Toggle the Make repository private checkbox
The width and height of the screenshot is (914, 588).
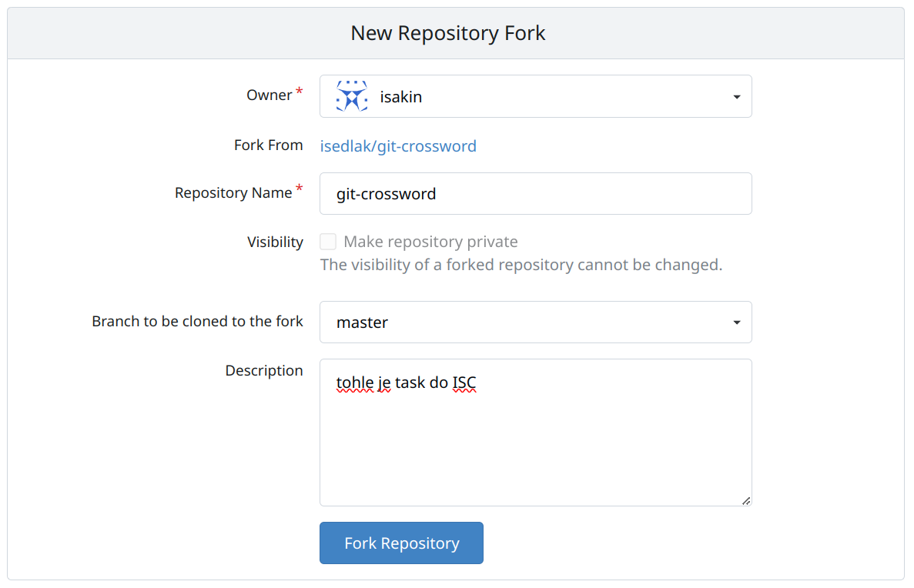[328, 241]
